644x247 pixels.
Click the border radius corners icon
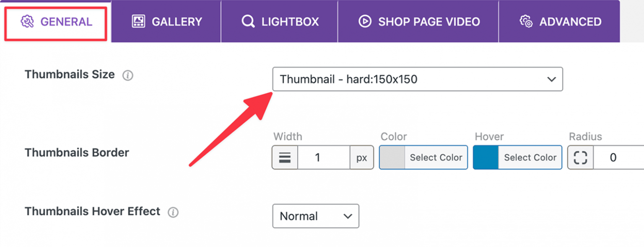click(580, 157)
